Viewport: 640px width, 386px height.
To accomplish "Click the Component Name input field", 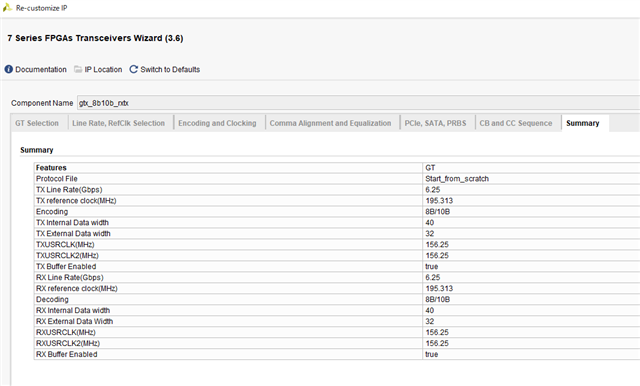I will [x=358, y=103].
